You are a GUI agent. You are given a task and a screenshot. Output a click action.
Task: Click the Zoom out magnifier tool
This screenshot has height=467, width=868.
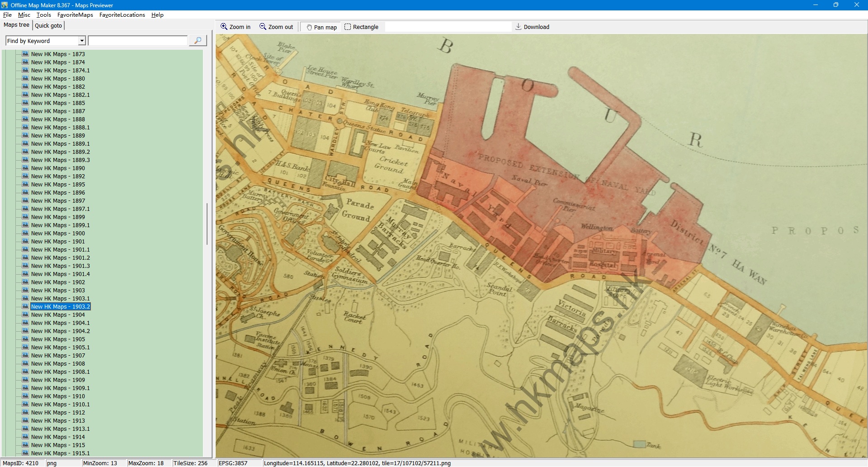(276, 27)
